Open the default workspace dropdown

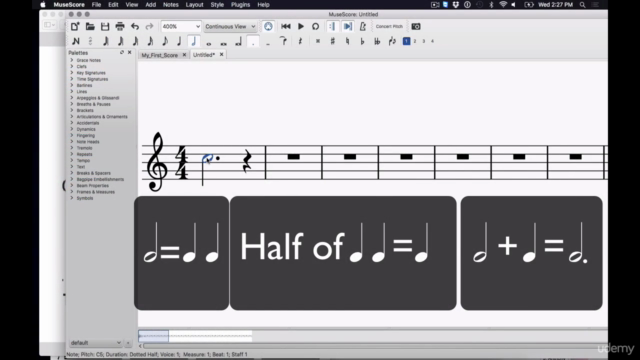(96, 343)
